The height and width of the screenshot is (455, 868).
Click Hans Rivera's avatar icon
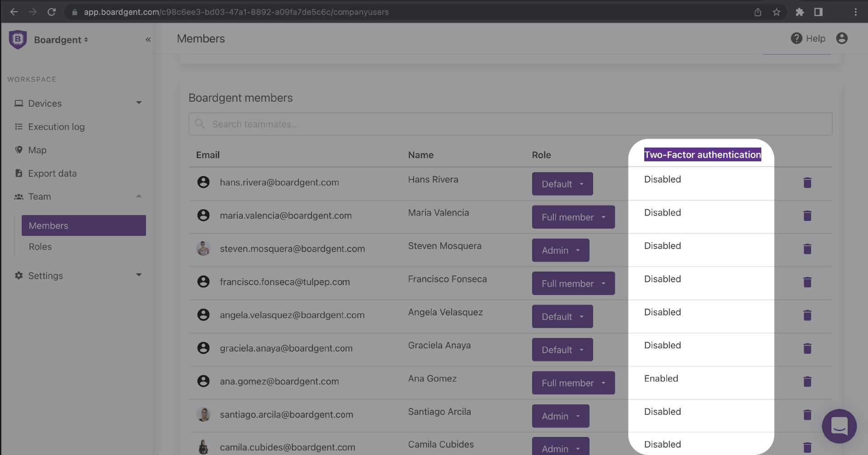(x=203, y=182)
